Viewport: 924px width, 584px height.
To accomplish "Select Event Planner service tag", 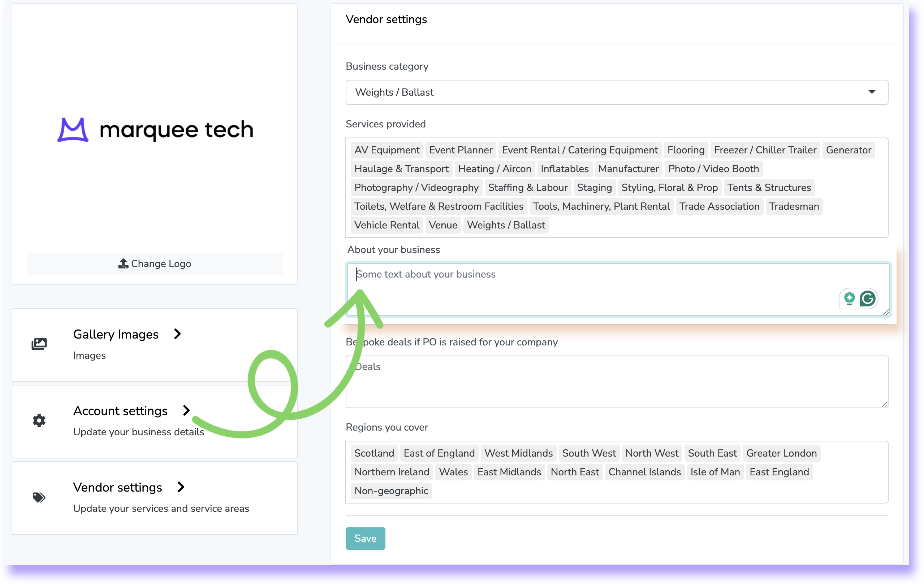I will [x=461, y=150].
